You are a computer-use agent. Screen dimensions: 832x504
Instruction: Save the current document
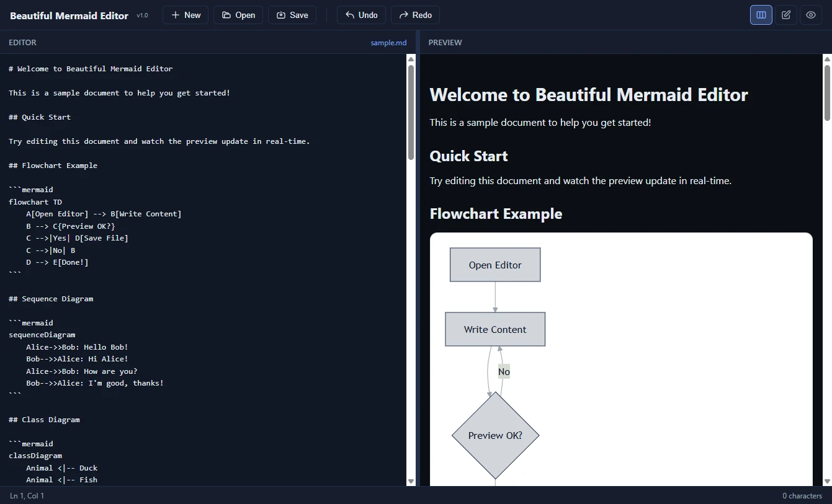coord(292,15)
